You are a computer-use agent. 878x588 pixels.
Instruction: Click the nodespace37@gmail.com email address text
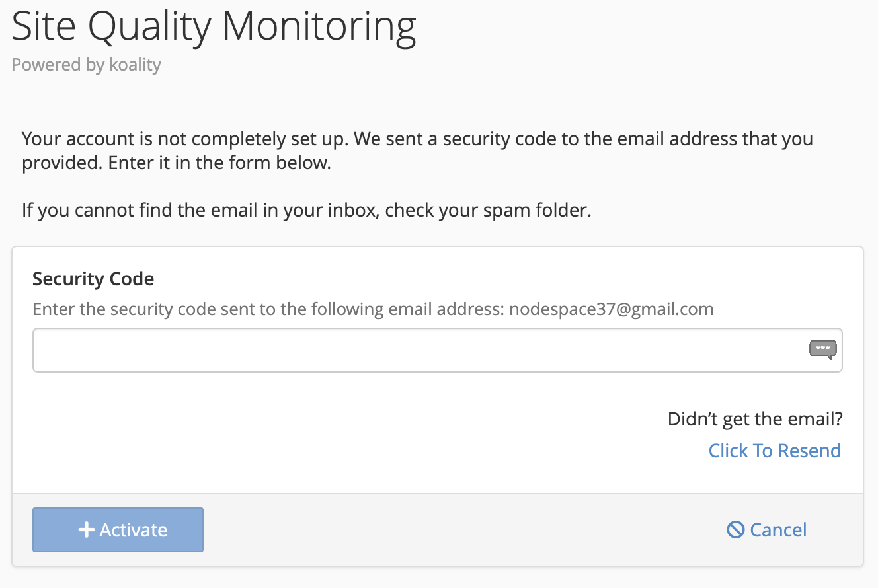click(611, 309)
